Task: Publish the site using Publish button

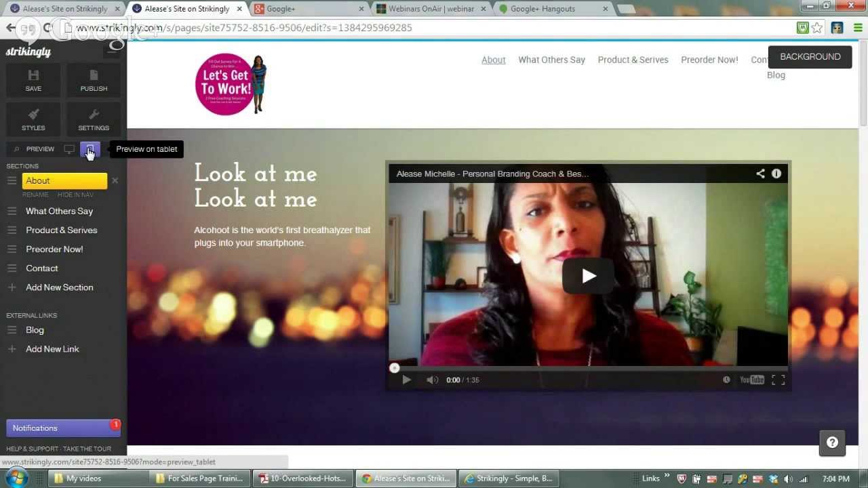Action: pos(94,80)
